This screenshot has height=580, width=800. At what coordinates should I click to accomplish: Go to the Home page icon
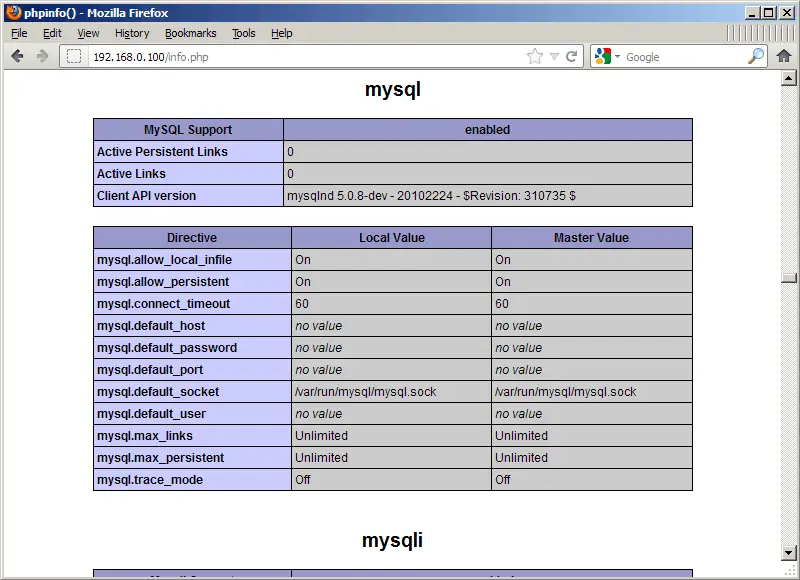(784, 56)
